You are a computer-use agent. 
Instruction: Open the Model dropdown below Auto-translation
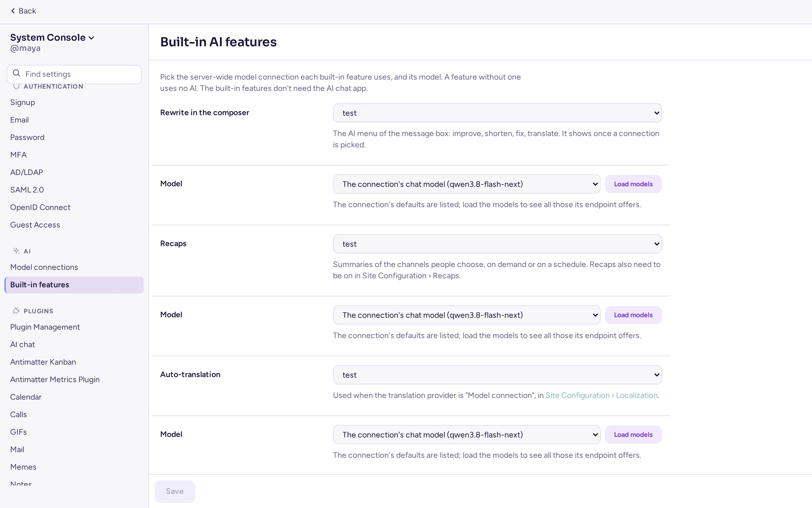pyautogui.click(x=467, y=435)
